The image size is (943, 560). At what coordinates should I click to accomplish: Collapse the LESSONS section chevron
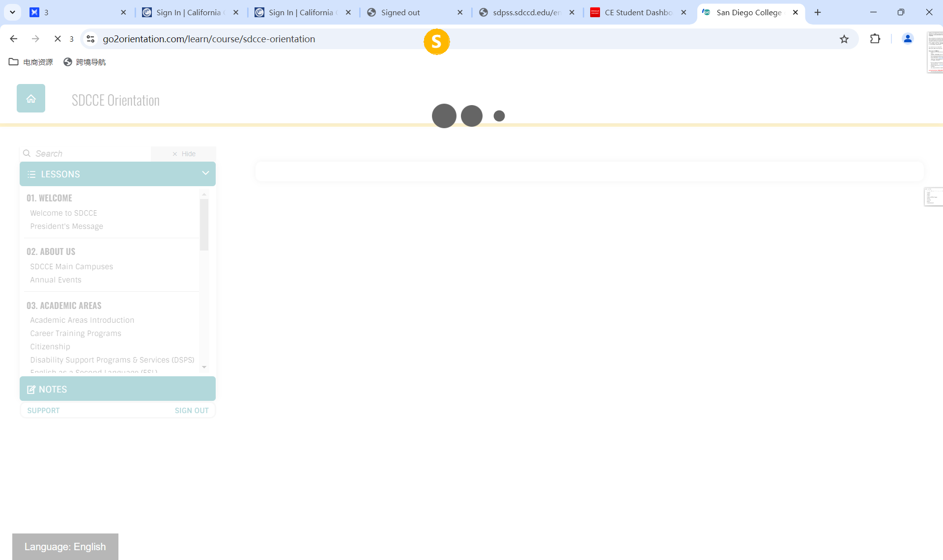click(205, 173)
